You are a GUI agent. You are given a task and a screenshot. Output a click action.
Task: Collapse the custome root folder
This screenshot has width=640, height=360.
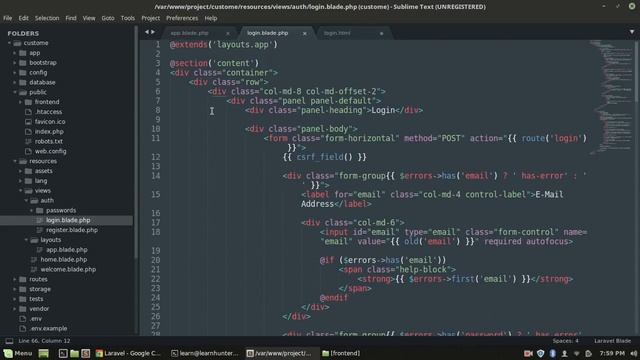pyautogui.click(x=9, y=43)
